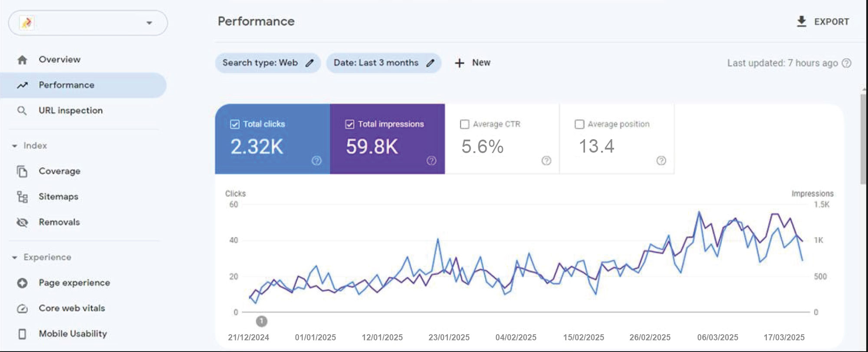868x352 pixels.
Task: Open Core web vitals report
Action: 72,308
